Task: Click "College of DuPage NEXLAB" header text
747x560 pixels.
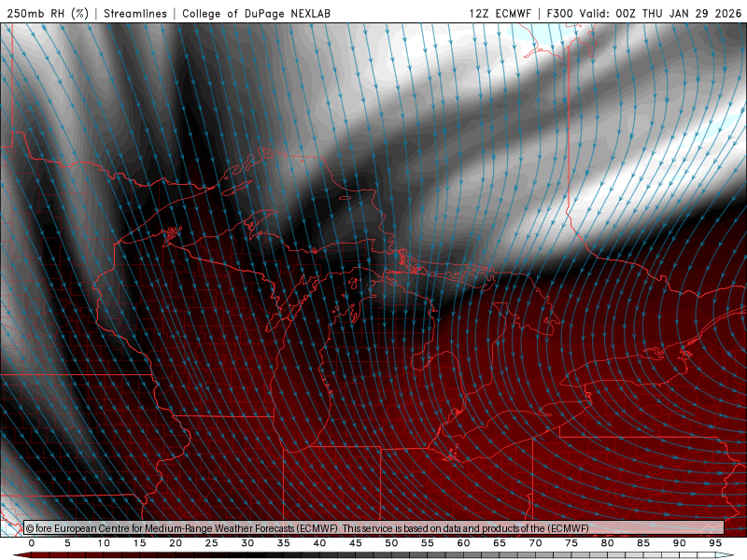Action: 256,13
